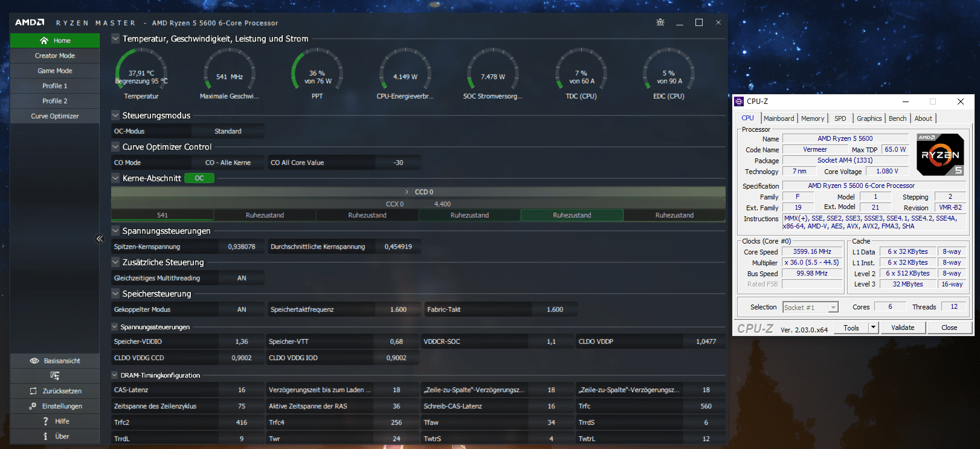Click the Basisansicht eye icon
The image size is (980, 449).
point(34,361)
